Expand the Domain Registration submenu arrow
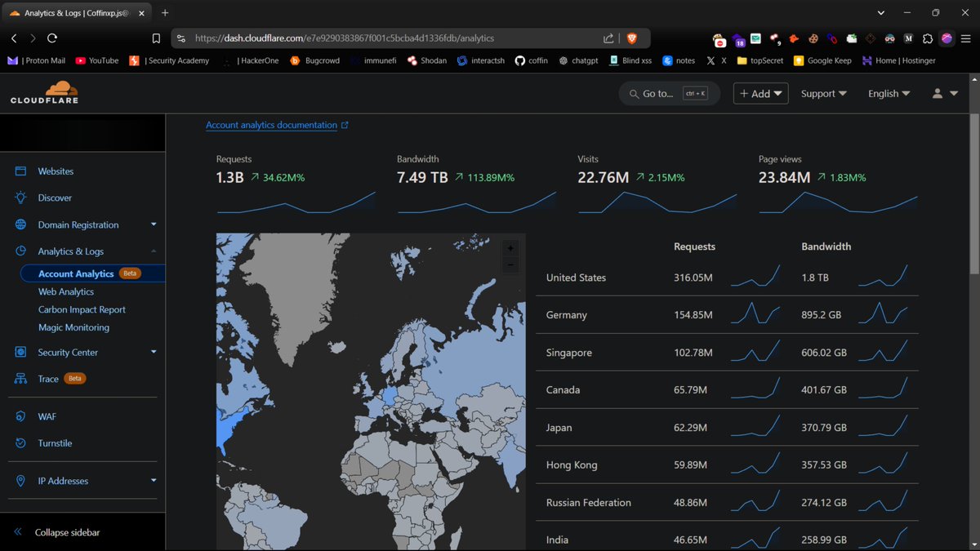This screenshot has width=980, height=551. [x=154, y=224]
